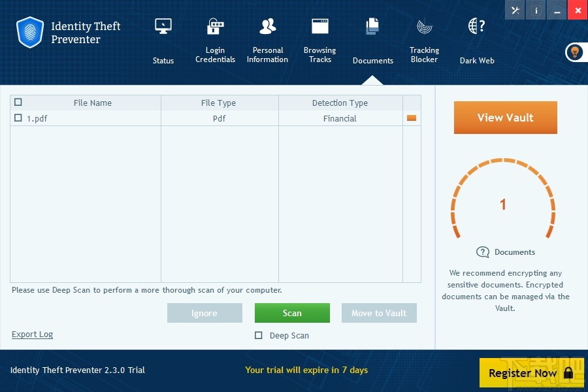
Task: Click the lightbulb tips icon
Action: click(x=575, y=52)
